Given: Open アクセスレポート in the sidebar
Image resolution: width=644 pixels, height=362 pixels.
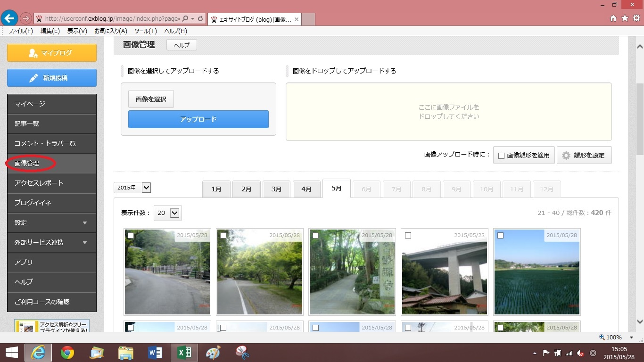Looking at the screenshot, I should 52,183.
